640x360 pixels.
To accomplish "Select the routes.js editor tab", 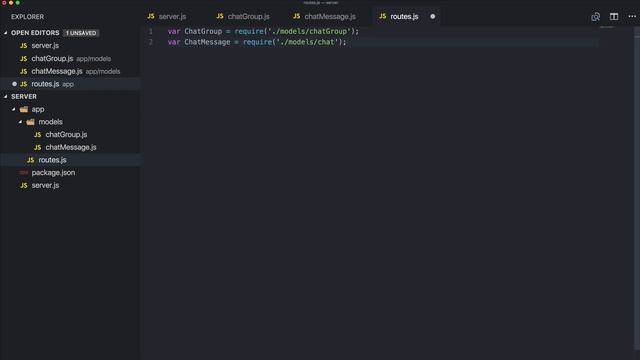I will click(x=405, y=16).
